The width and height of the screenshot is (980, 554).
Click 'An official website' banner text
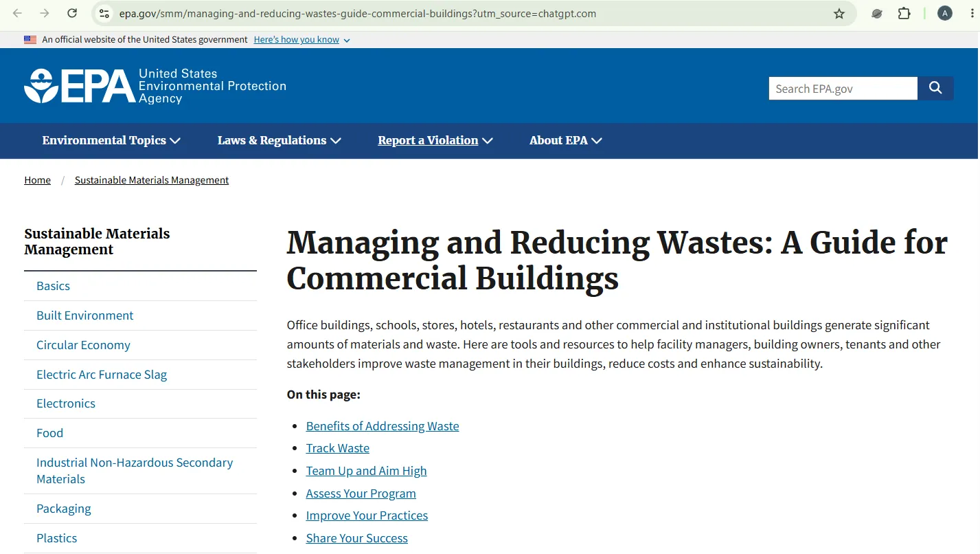(145, 40)
